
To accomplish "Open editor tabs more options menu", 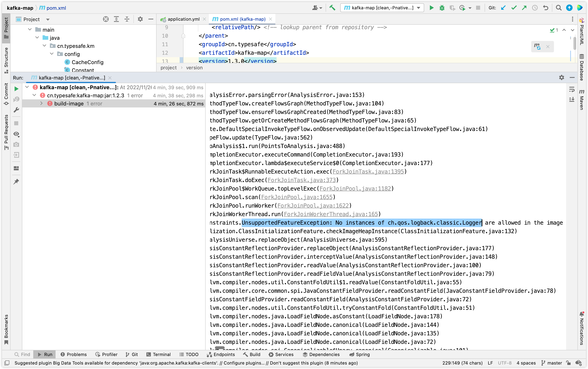I will 572,19.
